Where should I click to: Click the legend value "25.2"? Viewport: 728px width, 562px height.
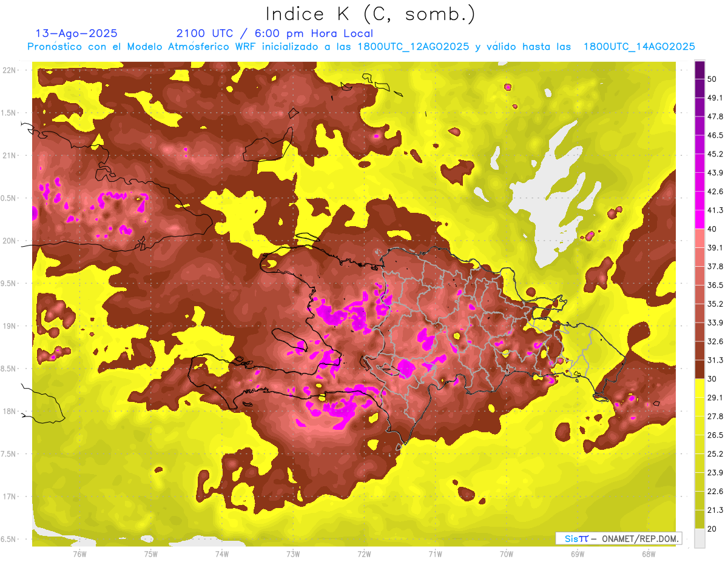(715, 454)
